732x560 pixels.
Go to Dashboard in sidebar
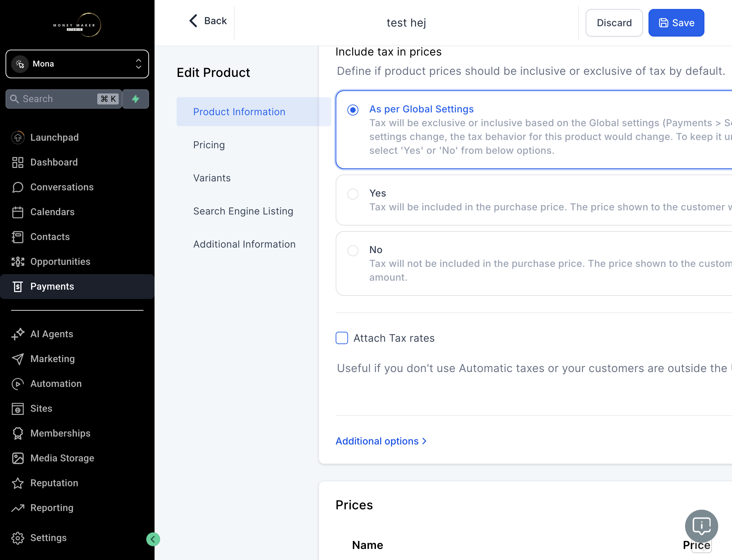pyautogui.click(x=77, y=162)
